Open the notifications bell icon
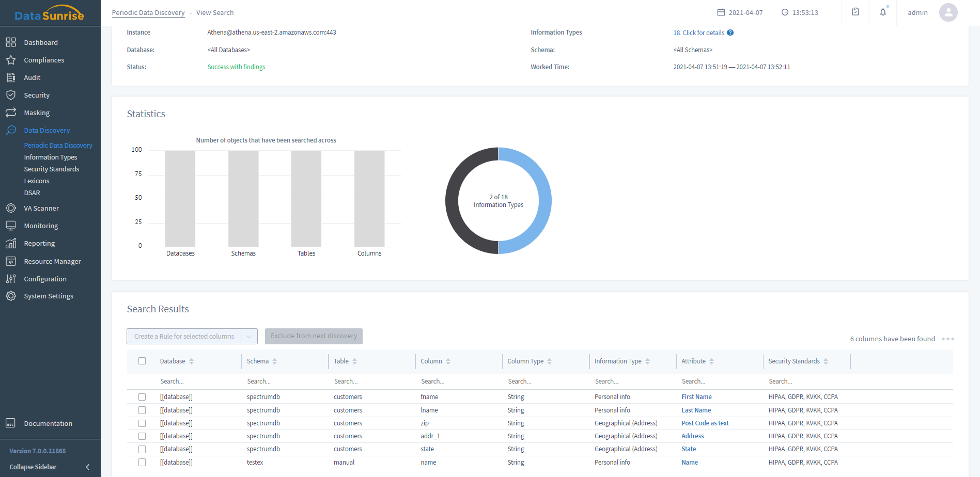Image resolution: width=980 pixels, height=477 pixels. (x=883, y=12)
